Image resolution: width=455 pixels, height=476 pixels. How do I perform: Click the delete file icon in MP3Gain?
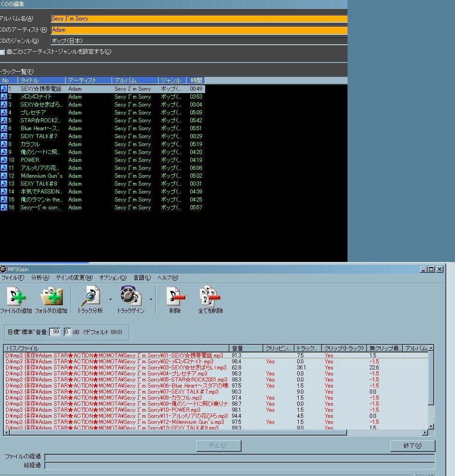click(x=175, y=296)
